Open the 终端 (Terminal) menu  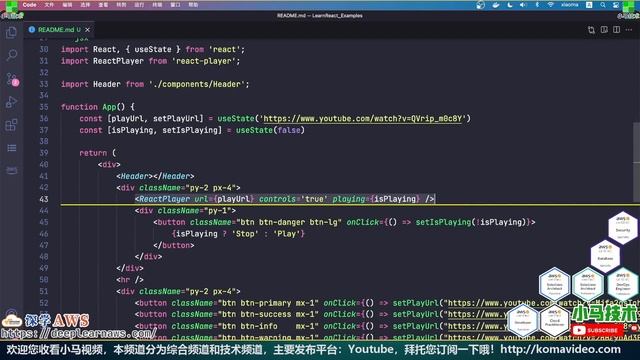(x=157, y=5)
